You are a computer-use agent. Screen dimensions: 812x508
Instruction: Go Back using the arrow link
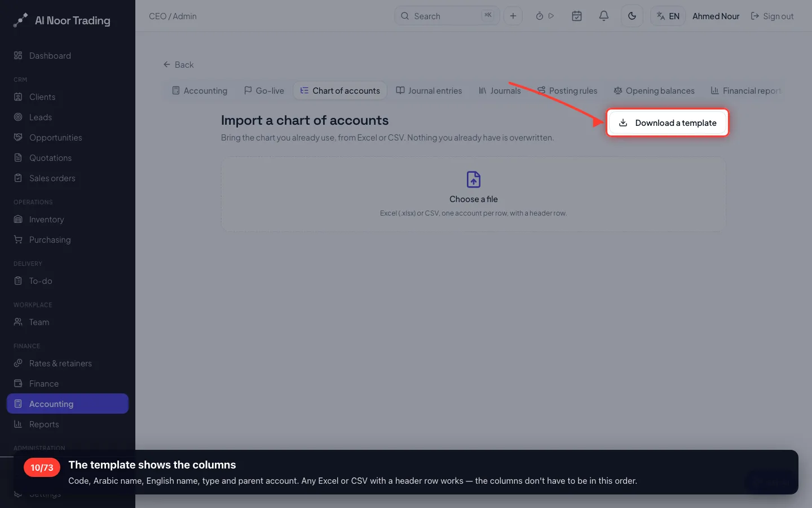click(178, 64)
